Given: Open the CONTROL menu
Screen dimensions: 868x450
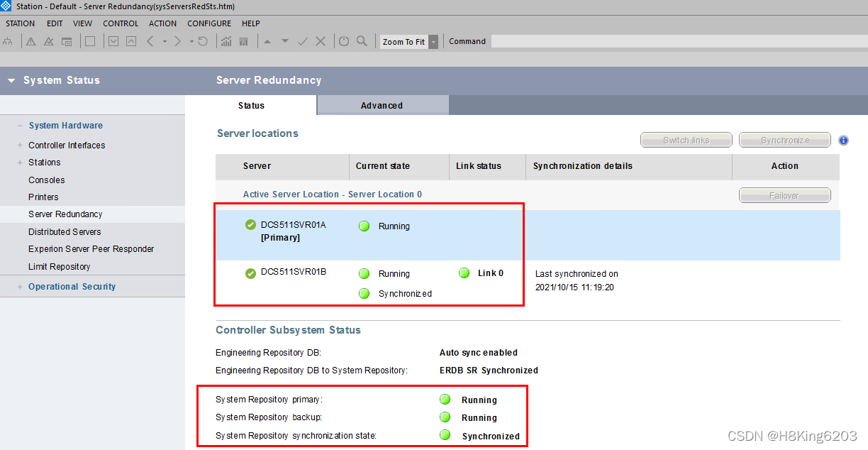Looking at the screenshot, I should [x=121, y=23].
